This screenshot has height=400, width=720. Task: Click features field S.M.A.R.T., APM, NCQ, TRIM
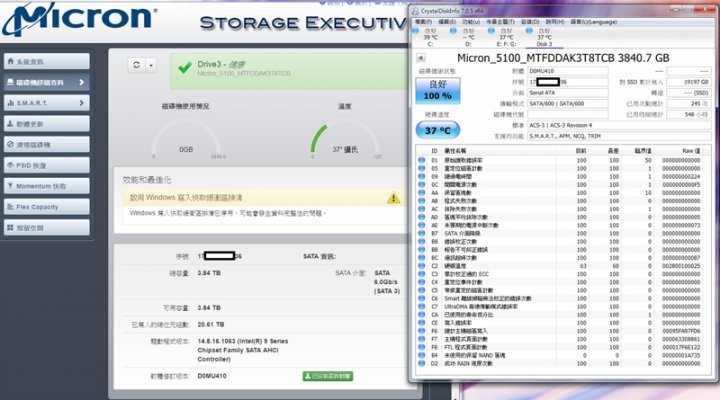[x=619, y=136]
